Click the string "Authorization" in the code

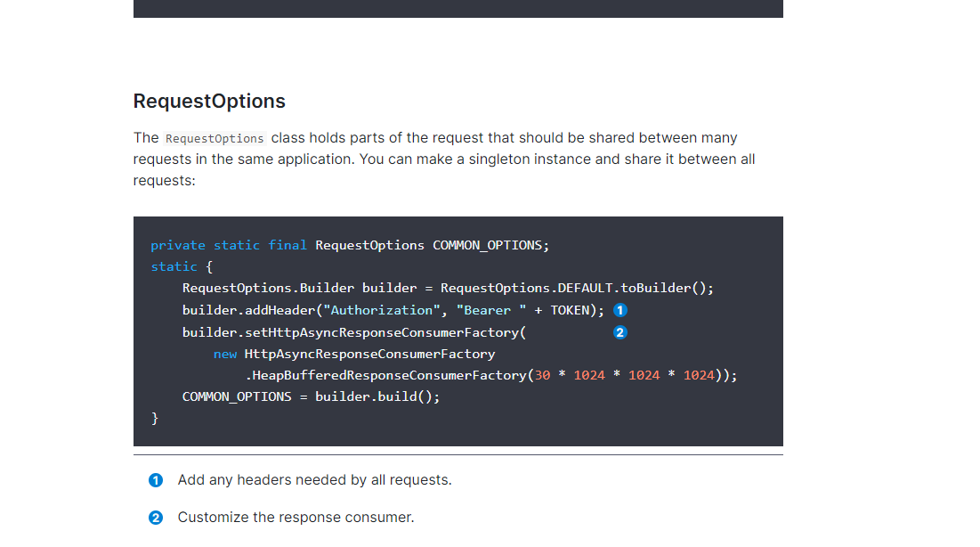click(x=381, y=310)
